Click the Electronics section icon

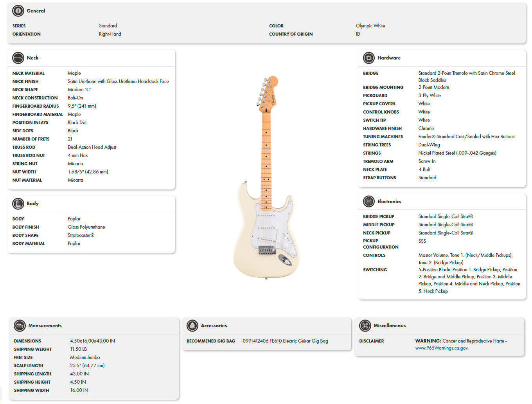pyautogui.click(x=368, y=201)
